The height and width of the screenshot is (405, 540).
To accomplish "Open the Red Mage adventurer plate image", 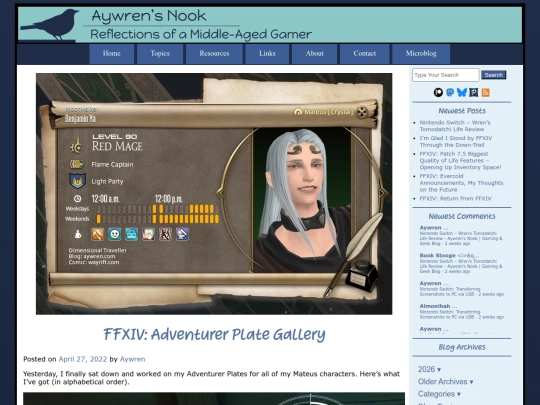I will (x=214, y=194).
